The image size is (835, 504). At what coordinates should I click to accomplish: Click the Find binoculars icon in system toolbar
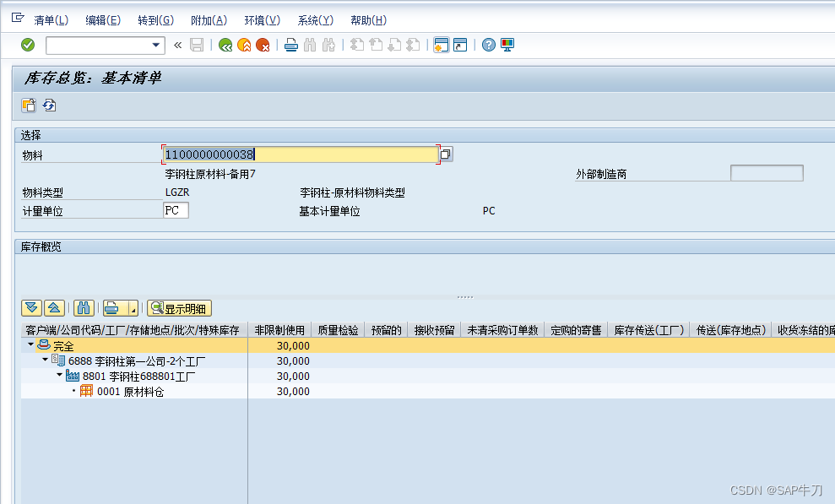[310, 46]
